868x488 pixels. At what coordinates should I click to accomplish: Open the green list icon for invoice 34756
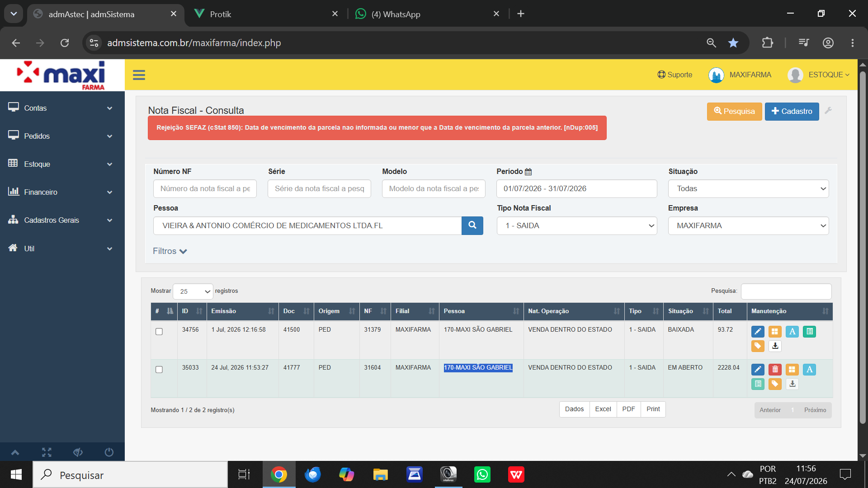point(809,332)
